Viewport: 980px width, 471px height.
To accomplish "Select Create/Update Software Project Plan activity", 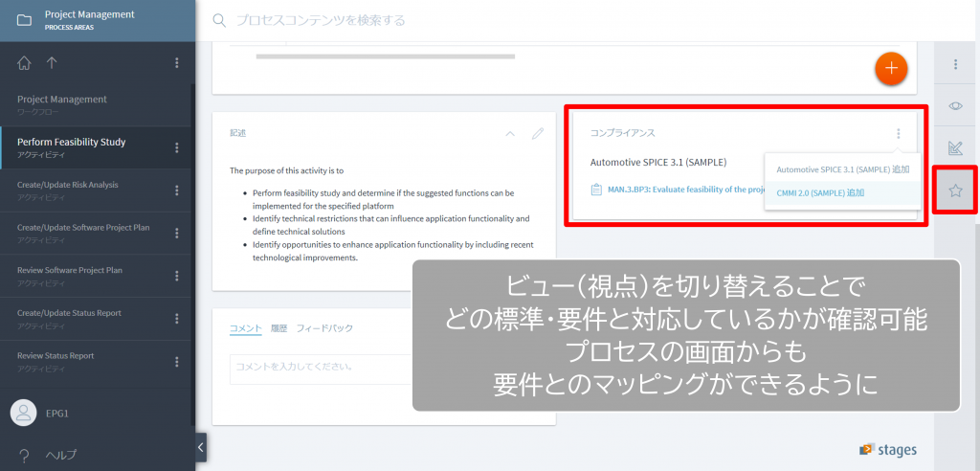I will tap(97, 233).
